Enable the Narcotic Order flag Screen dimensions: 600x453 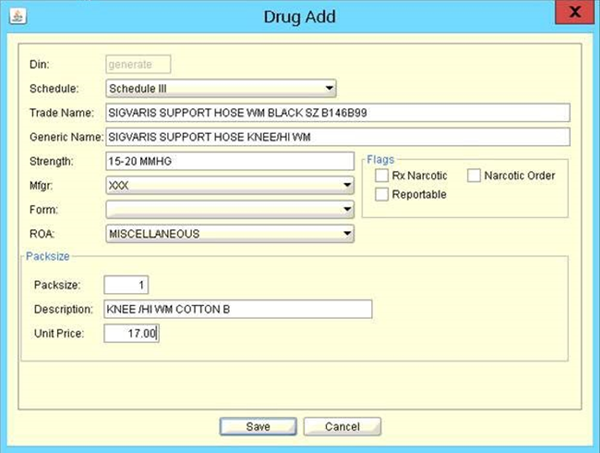pyautogui.click(x=474, y=176)
